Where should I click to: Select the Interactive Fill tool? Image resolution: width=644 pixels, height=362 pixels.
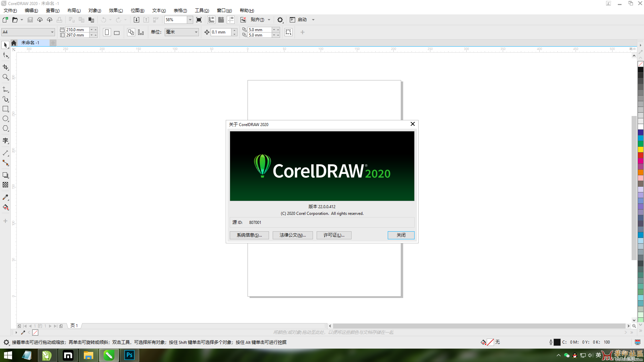tap(5, 207)
